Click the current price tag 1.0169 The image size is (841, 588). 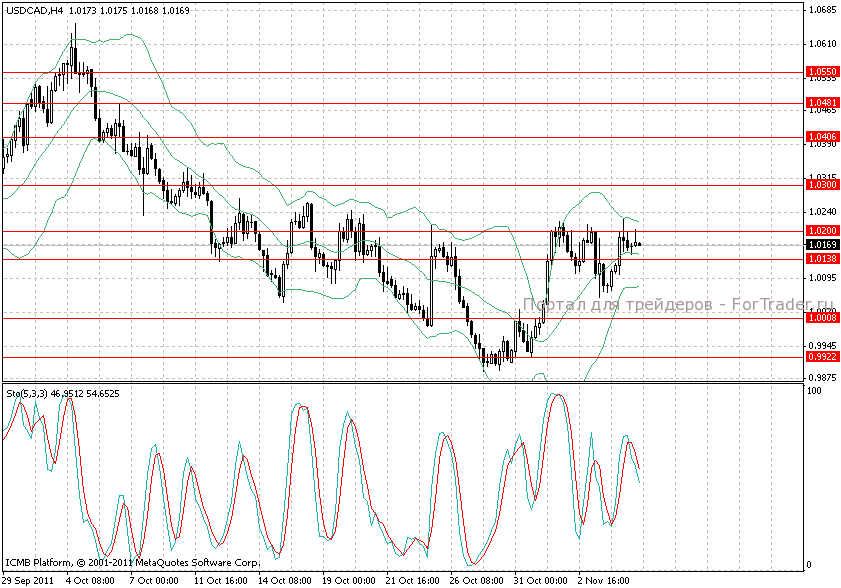(822, 244)
